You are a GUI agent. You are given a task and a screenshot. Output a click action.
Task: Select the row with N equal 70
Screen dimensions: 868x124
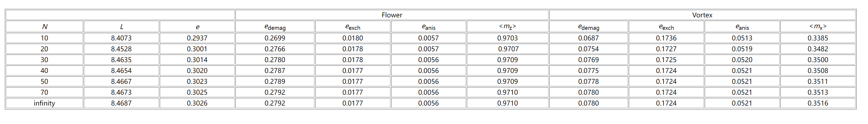point(44,92)
